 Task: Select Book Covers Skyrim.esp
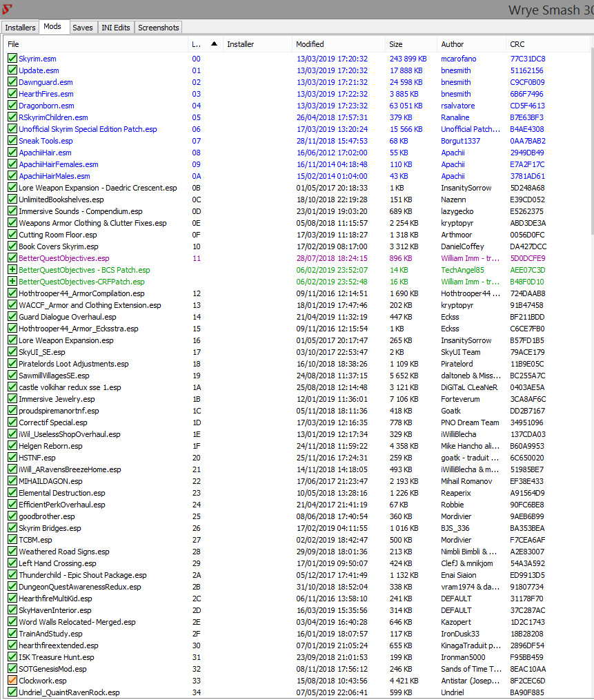[x=59, y=246]
